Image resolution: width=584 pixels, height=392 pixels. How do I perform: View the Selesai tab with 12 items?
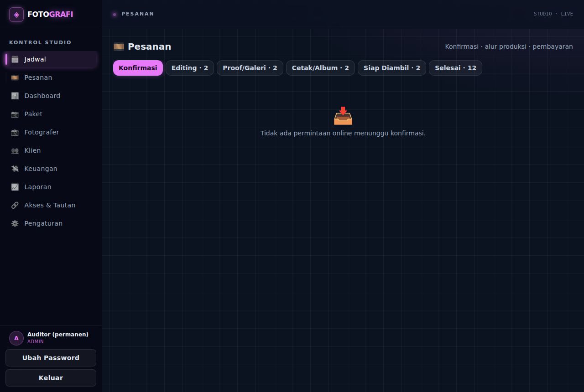(455, 68)
